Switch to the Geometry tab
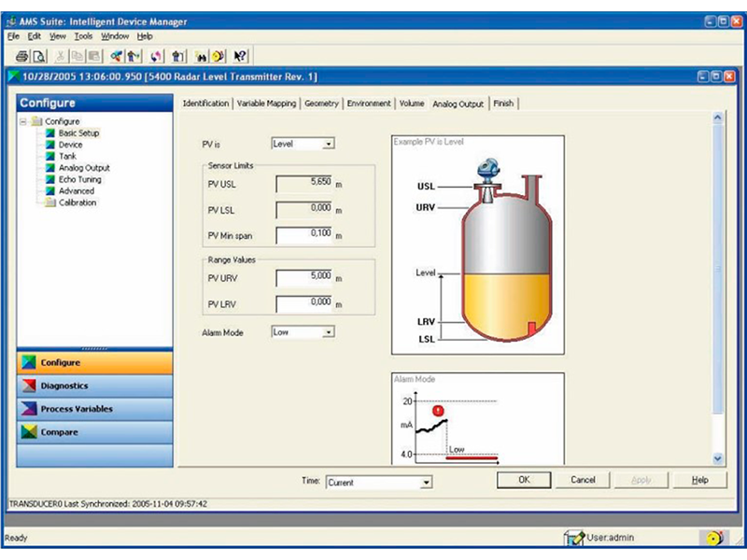 [x=321, y=104]
